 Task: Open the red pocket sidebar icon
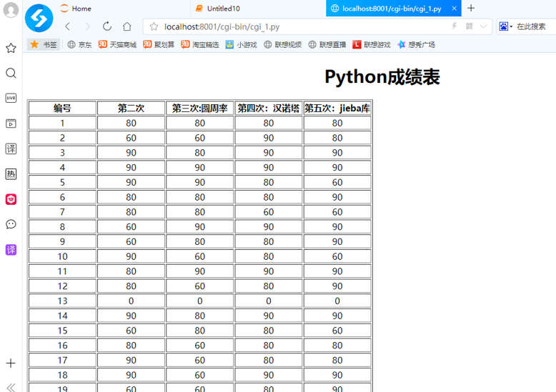(11, 199)
